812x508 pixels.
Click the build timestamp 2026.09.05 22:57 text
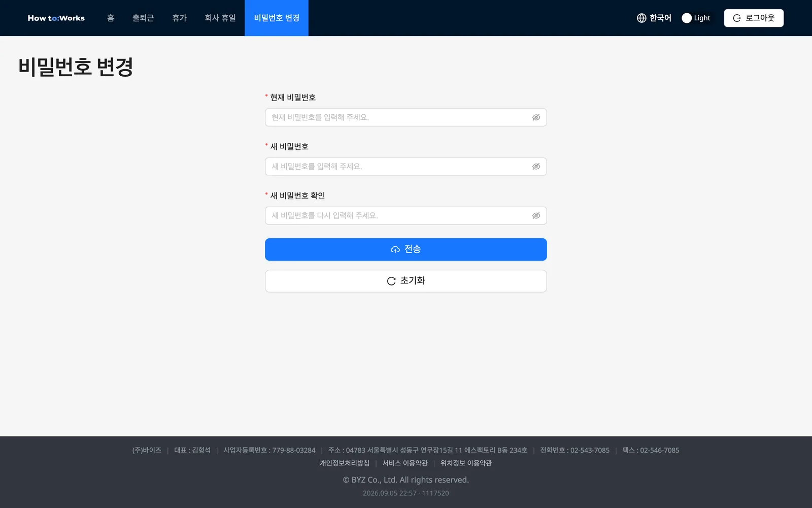[x=390, y=493]
